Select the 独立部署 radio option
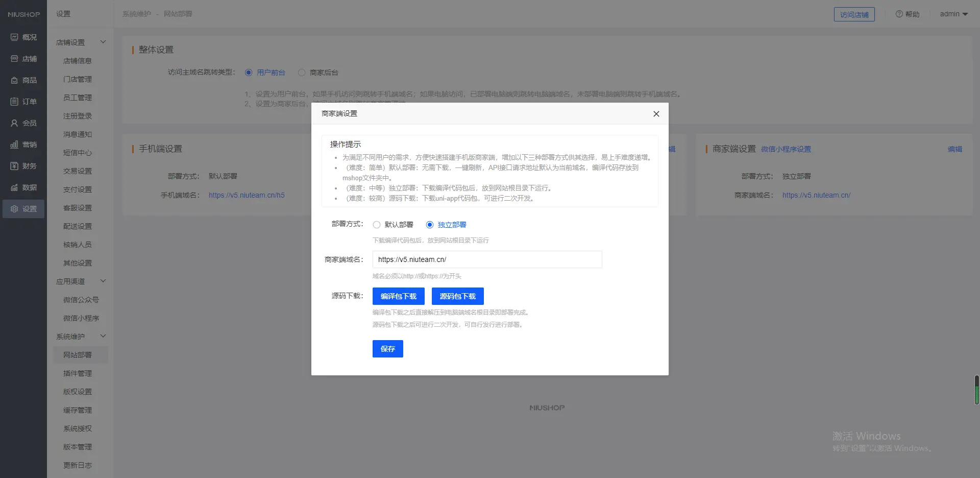Image resolution: width=980 pixels, height=478 pixels. coord(430,225)
